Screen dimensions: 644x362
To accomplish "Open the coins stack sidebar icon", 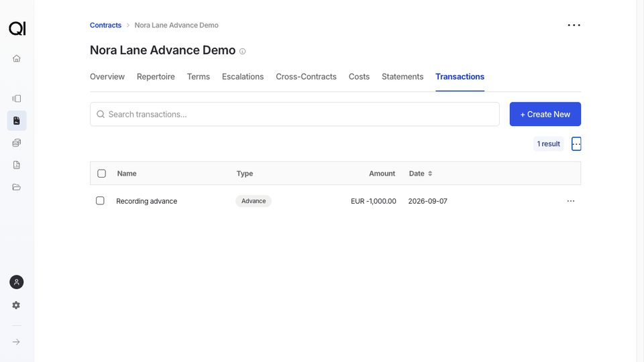I will [x=16, y=143].
